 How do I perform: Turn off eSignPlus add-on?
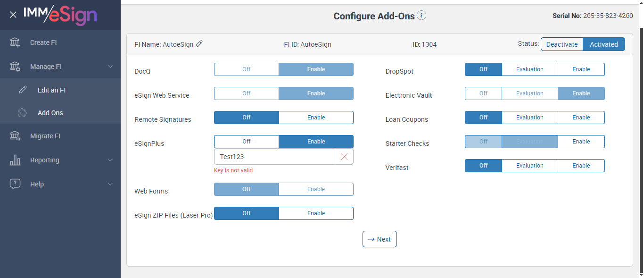click(246, 142)
